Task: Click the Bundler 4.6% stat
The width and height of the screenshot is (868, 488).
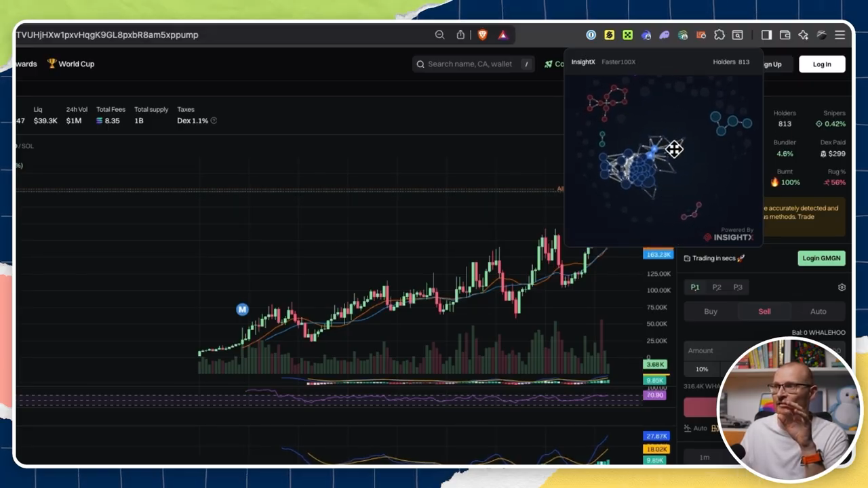Action: pyautogui.click(x=785, y=148)
